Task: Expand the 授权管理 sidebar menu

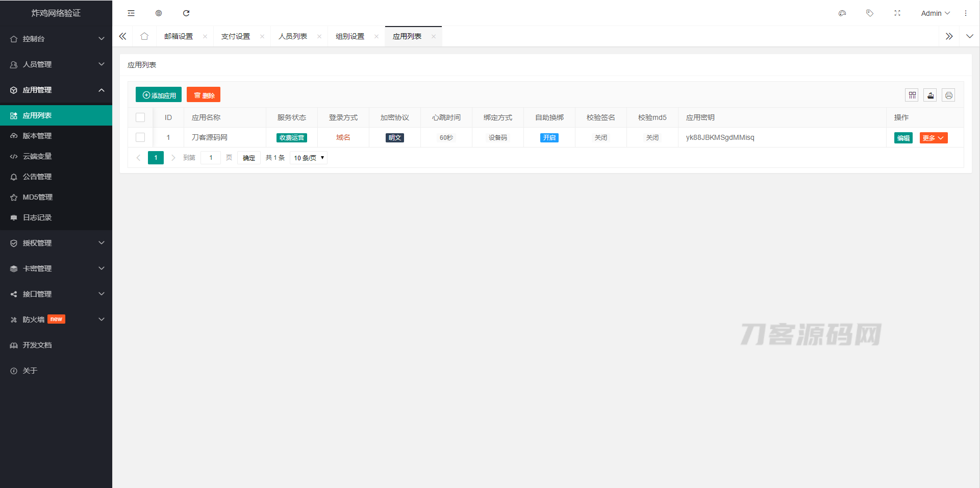Action: coord(56,243)
